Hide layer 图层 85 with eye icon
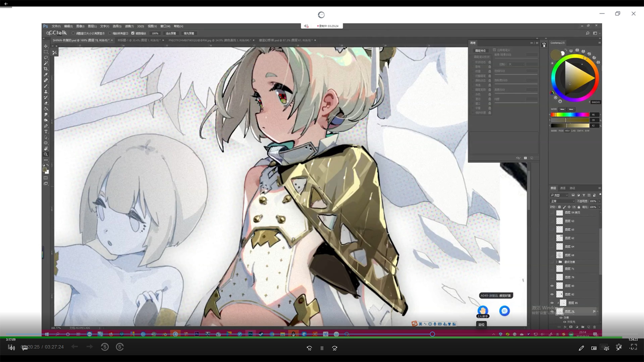This screenshot has width=644, height=362. point(552,303)
